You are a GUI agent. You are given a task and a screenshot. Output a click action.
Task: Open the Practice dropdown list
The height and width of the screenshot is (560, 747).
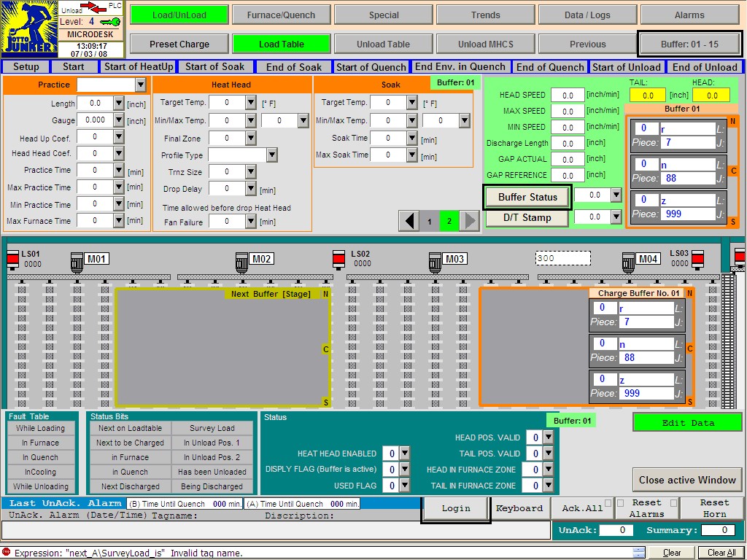141,85
